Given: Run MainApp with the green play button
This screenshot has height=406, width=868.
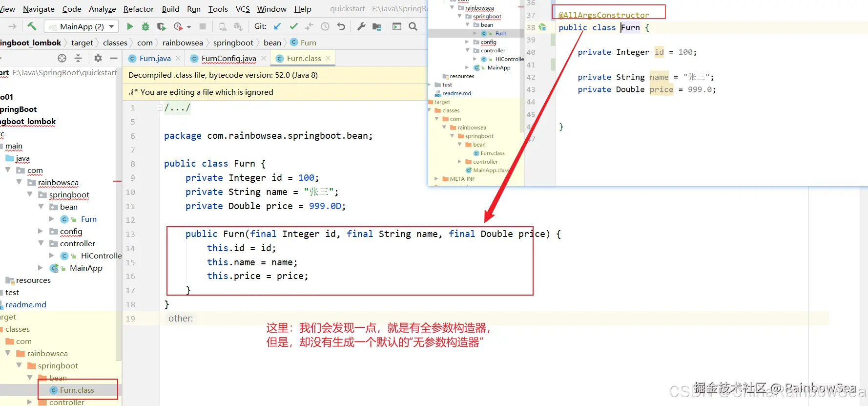Looking at the screenshot, I should (130, 26).
